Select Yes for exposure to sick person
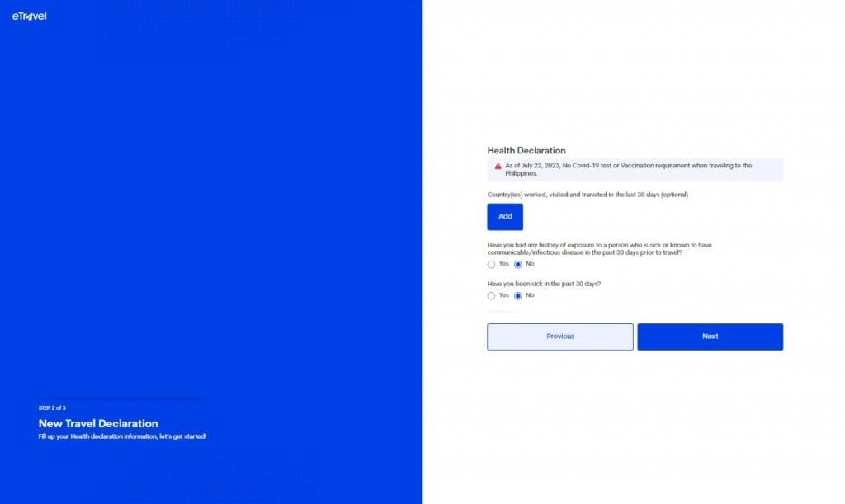This screenshot has height=504, width=845. 491,265
